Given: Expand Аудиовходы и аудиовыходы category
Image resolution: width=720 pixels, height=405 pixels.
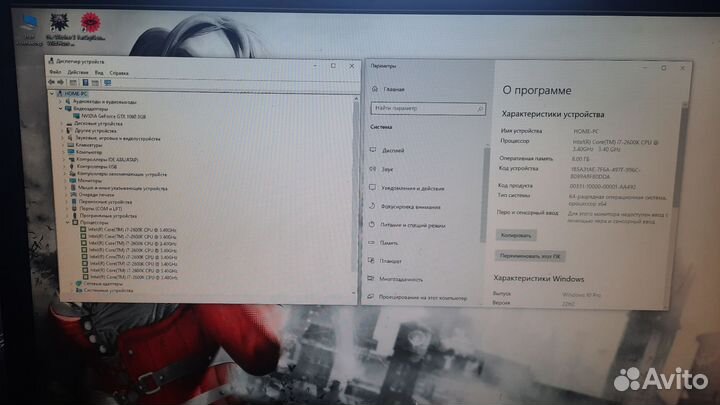Looking at the screenshot, I should [x=60, y=101].
